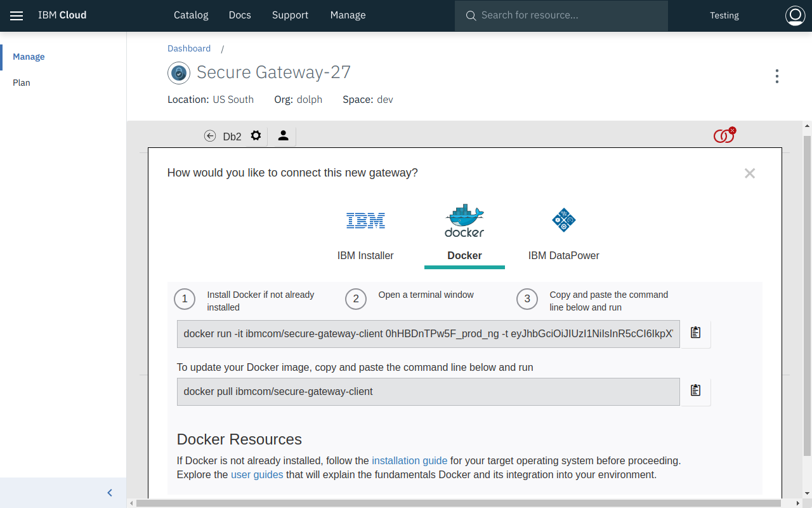Click the search magnifier icon
Viewport: 812px width, 508px height.
point(471,16)
